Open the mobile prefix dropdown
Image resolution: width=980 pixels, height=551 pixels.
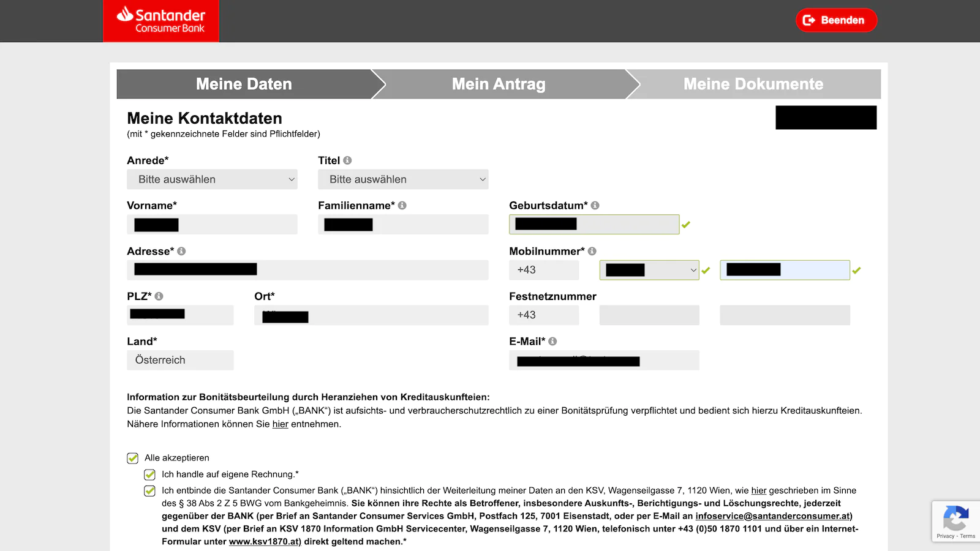649,270
